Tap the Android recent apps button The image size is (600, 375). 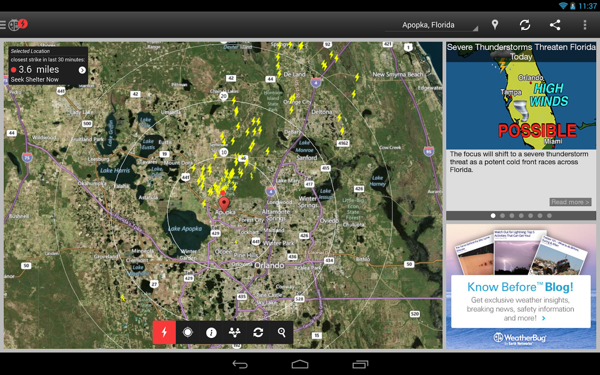[x=360, y=364]
